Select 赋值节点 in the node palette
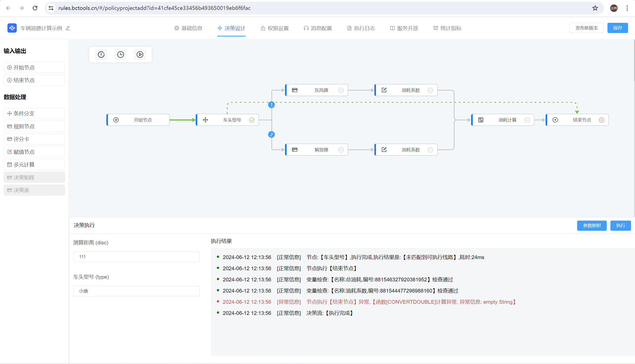The height and width of the screenshot is (364, 635). click(34, 152)
